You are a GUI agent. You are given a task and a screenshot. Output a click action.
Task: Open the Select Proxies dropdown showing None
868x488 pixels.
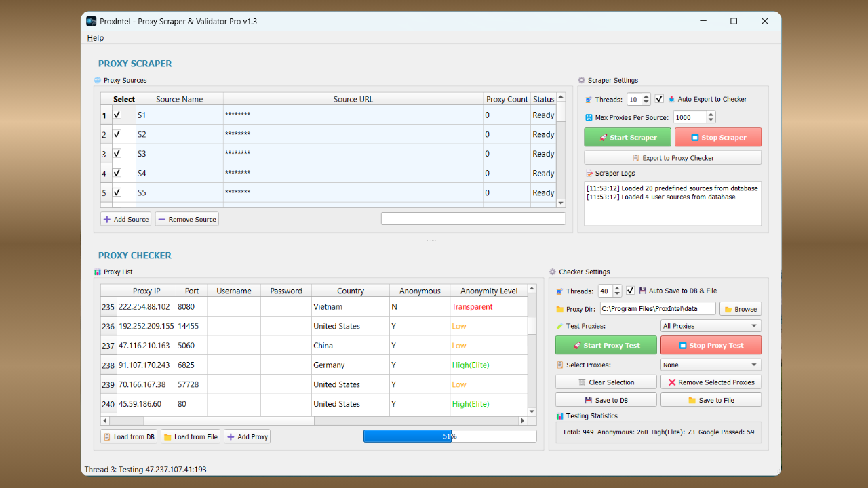pyautogui.click(x=709, y=365)
